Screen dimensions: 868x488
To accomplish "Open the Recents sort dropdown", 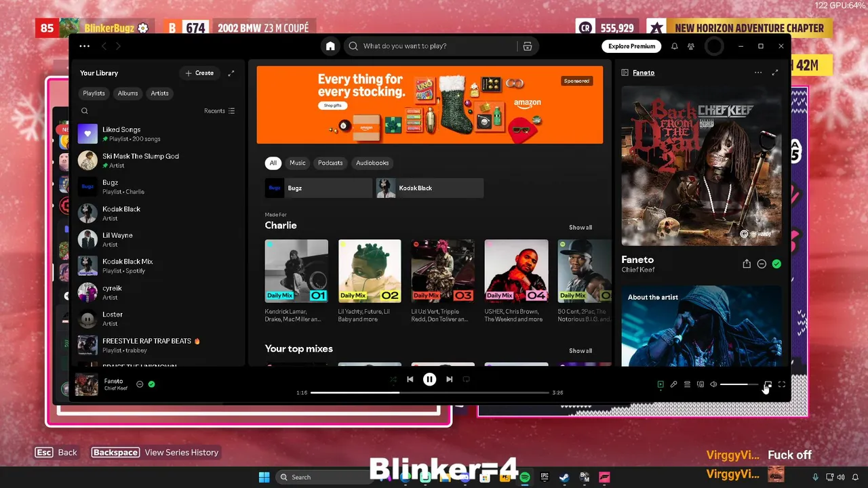I will click(219, 111).
